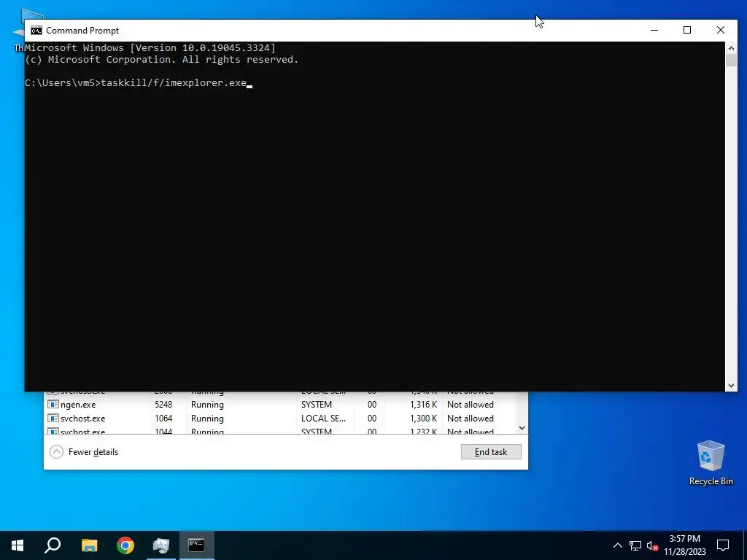This screenshot has height=560, width=747.
Task: Open the Recycle Bin desktop icon
Action: click(x=711, y=463)
